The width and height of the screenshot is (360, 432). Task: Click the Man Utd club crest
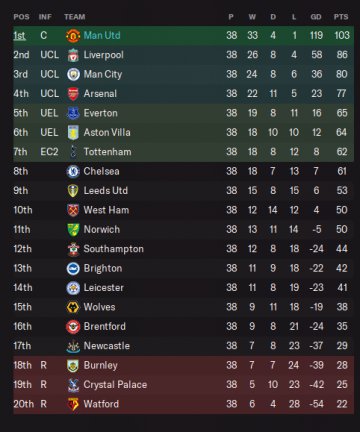(x=73, y=35)
